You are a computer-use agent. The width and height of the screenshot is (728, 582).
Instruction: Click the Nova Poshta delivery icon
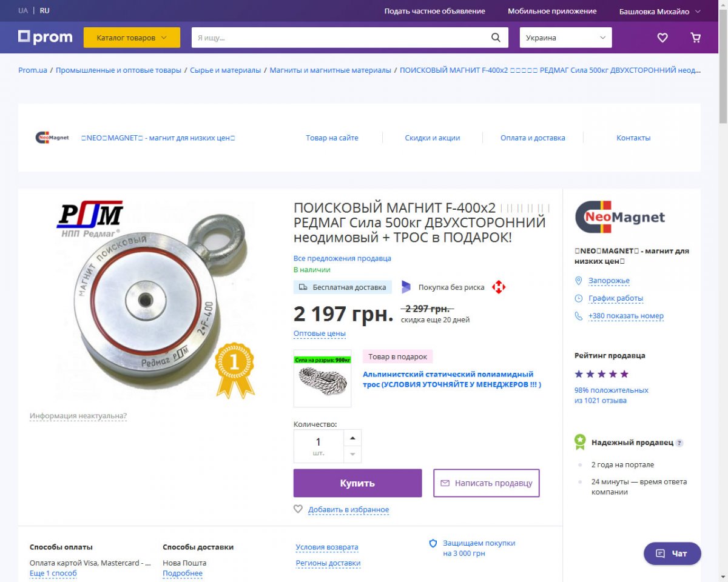pos(499,287)
